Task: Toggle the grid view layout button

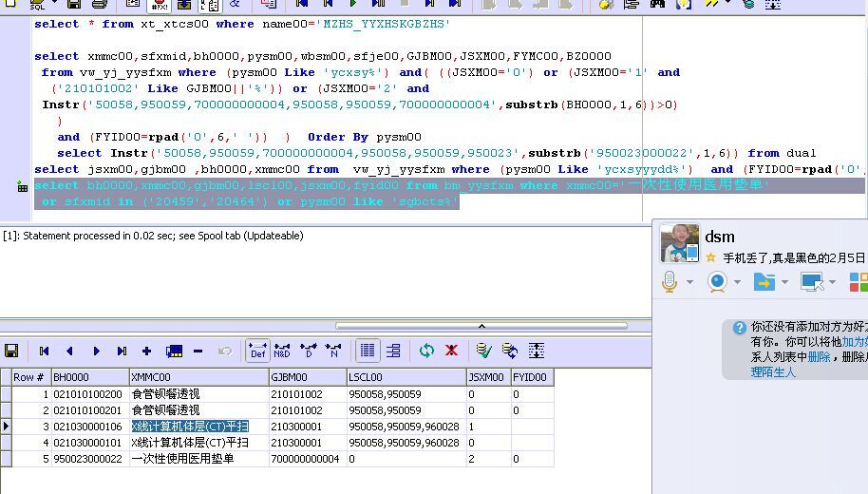Action: tap(368, 351)
